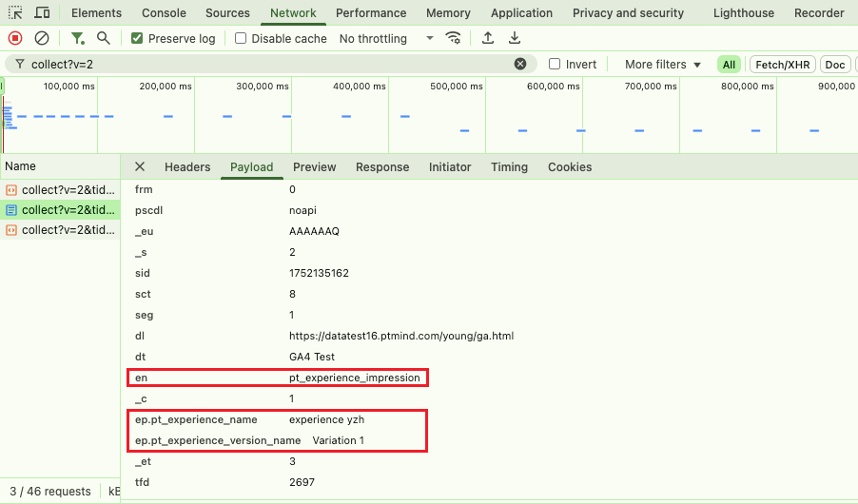The height and width of the screenshot is (504, 858).
Task: Clear the filter text with X button
Action: [520, 64]
